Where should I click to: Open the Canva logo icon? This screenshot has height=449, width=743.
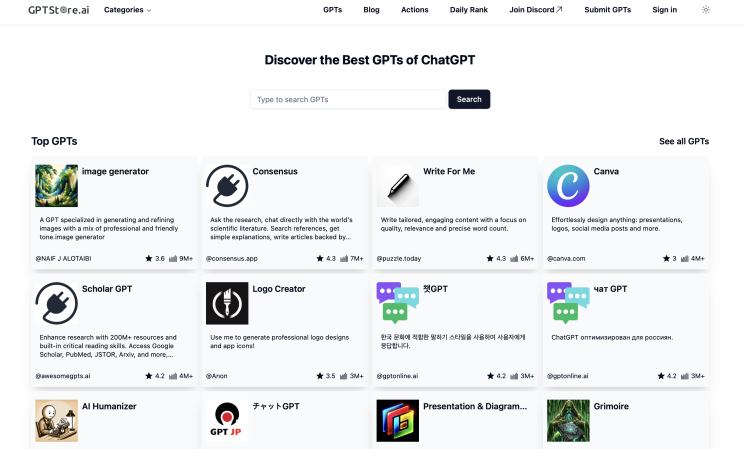pos(568,186)
